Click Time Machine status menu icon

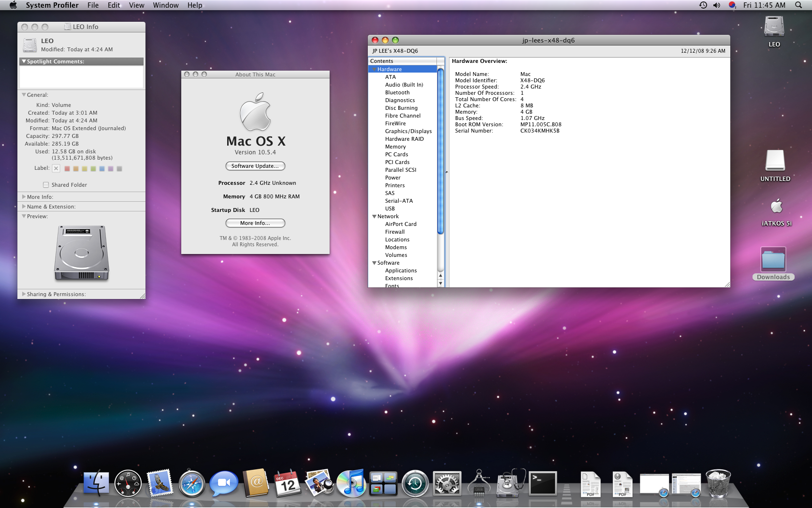703,5
